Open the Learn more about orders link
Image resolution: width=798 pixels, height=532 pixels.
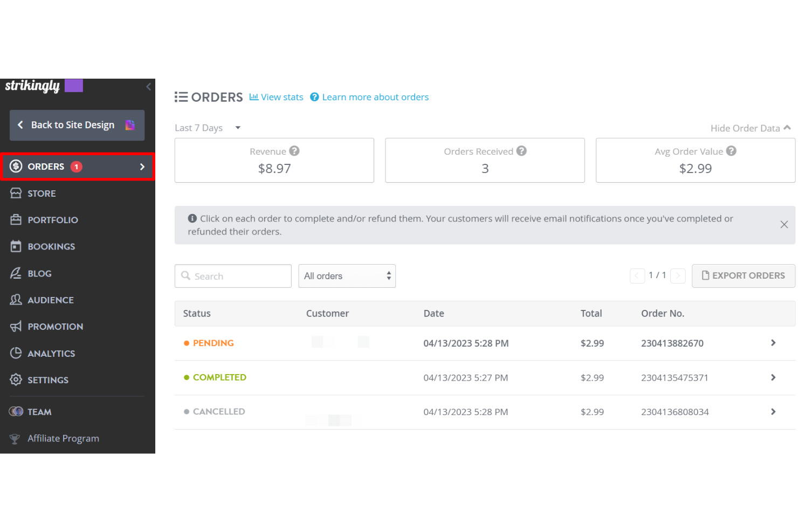click(375, 96)
